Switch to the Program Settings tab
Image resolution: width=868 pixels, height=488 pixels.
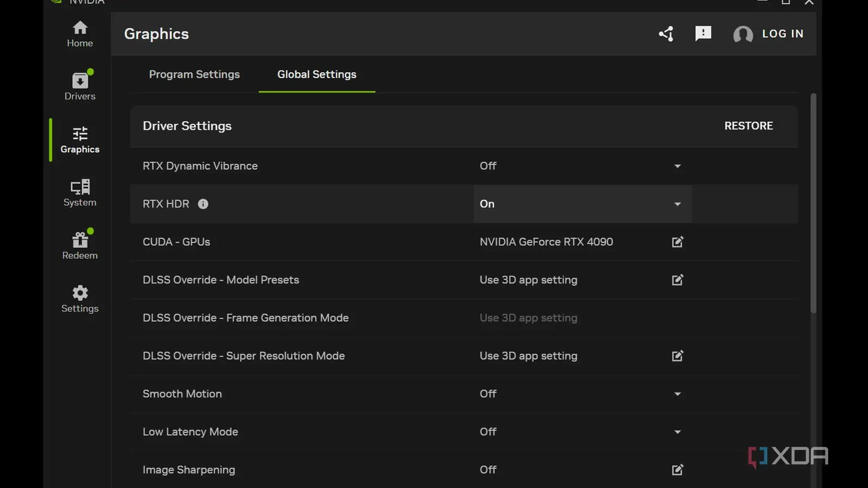tap(194, 74)
